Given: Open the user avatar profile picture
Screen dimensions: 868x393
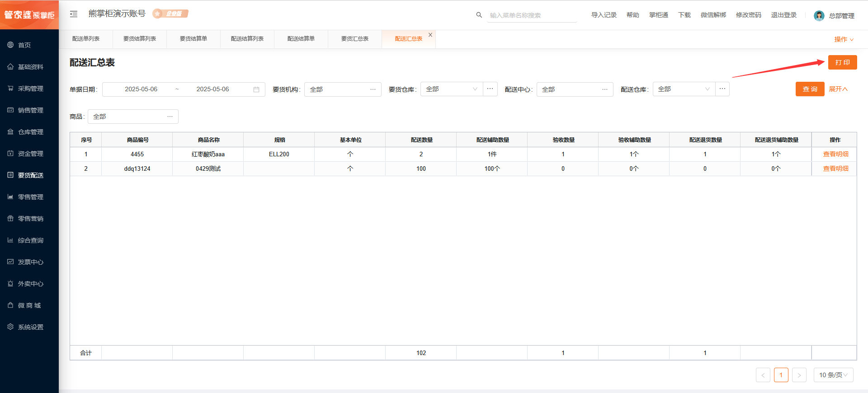Looking at the screenshot, I should pos(819,16).
